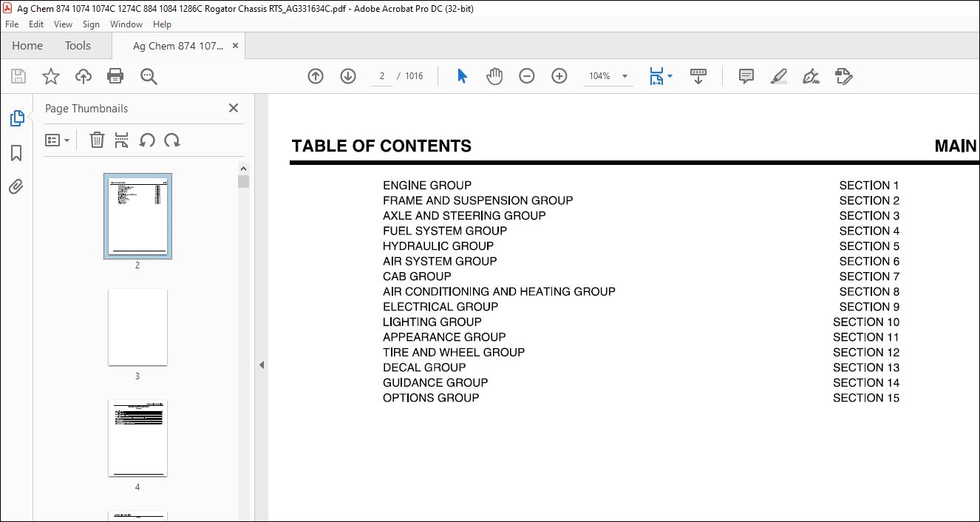Click the ELECTRICAL GROUP entry
Screen dimensions: 980x522
[440, 307]
